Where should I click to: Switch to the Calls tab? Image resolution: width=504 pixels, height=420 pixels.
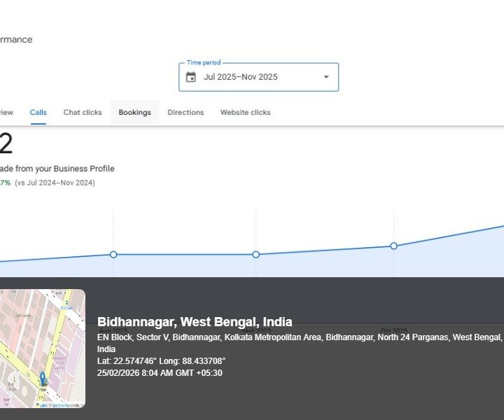[38, 112]
